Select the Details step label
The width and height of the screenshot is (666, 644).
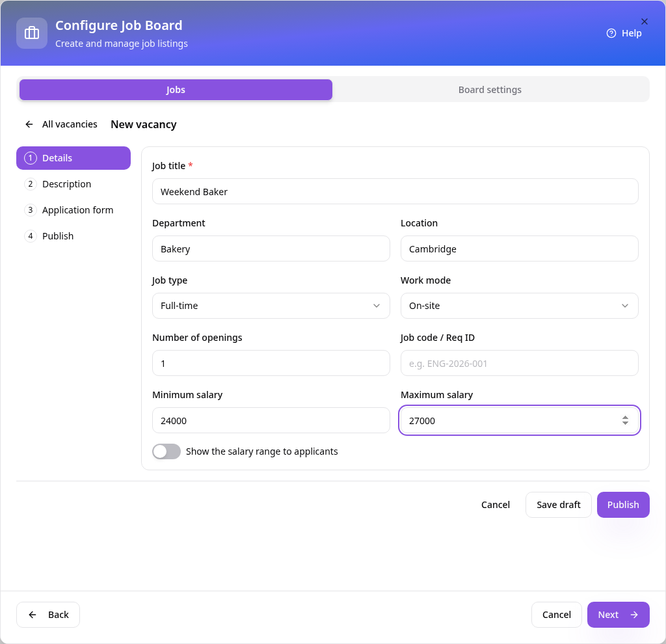click(57, 158)
